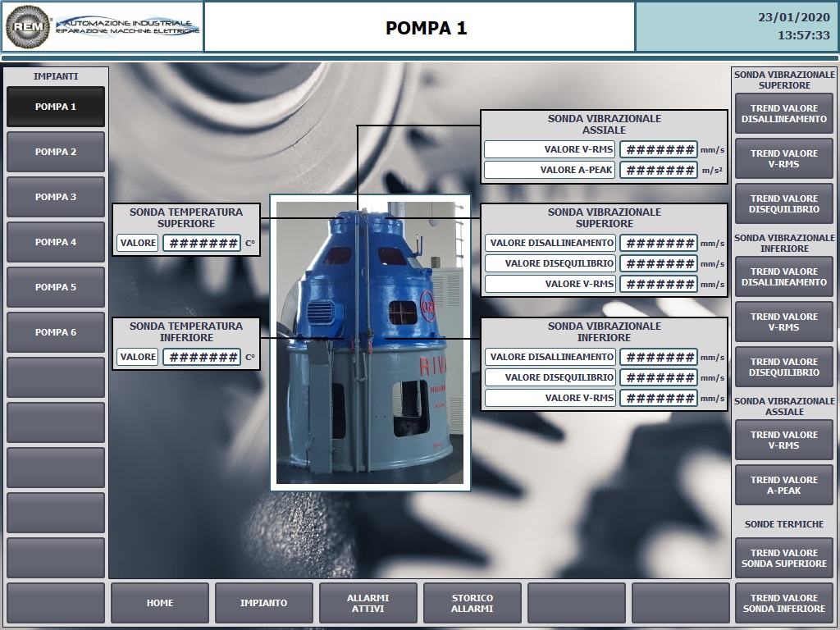This screenshot has height=630, width=840.
Task: Open the IMPIANTO page
Action: [263, 603]
